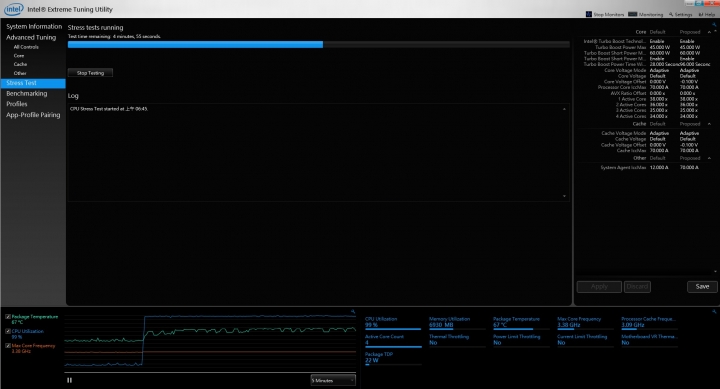The image size is (720, 389).
Task: Click the Power Limit Throttling tile
Action: point(521,340)
